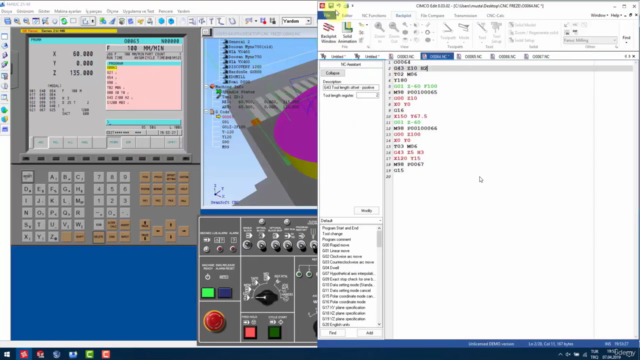Open the Windows Start menu
The image size is (640, 360).
tap(7, 354)
